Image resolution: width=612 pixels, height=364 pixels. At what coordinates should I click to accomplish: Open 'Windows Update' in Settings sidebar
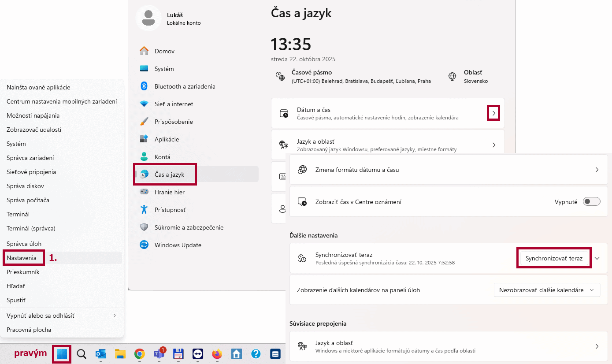pyautogui.click(x=178, y=245)
